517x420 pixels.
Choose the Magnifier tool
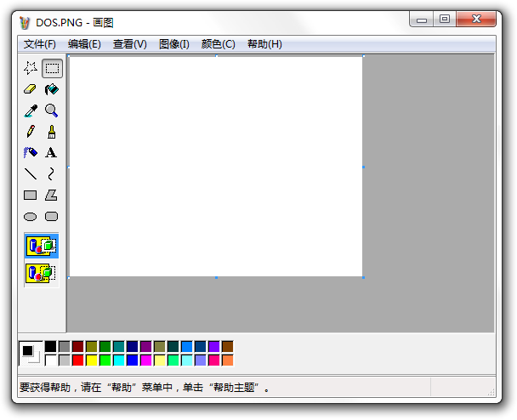coord(52,111)
